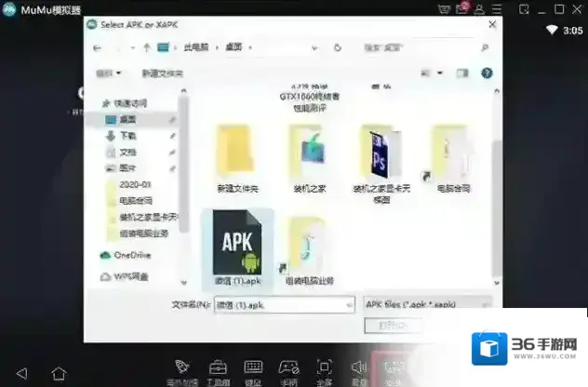Click the Android home button
Image resolution: width=588 pixels, height=387 pixels.
click(59, 373)
